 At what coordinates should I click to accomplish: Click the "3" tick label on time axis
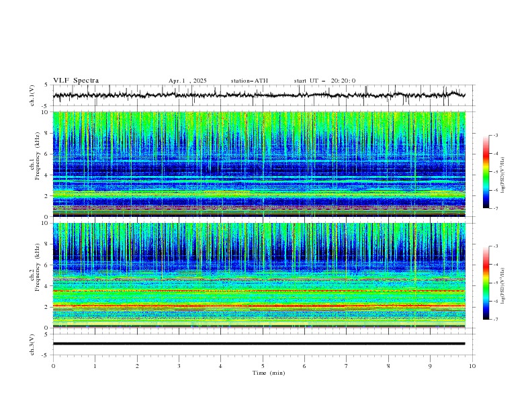[179, 366]
